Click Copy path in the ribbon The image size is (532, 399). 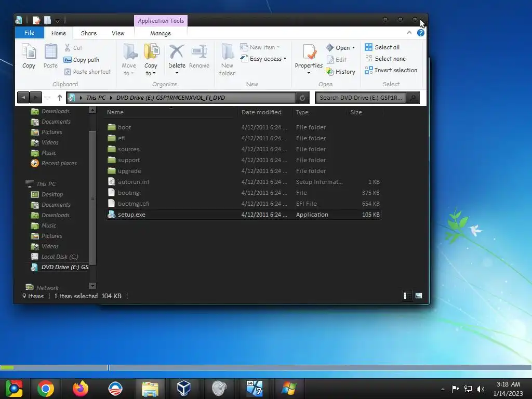tap(82, 60)
